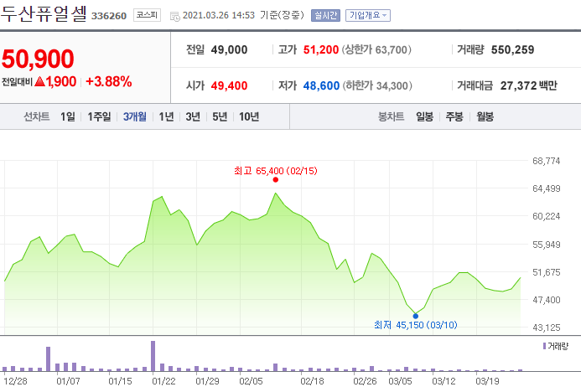581x392 pixels.
Task: Click the blue lowest-price marker dot
Action: coord(415,316)
